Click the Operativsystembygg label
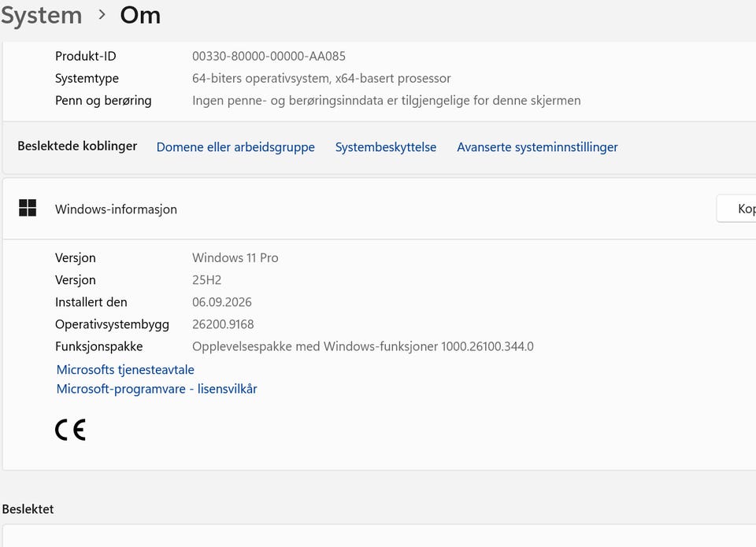The image size is (756, 547). [x=112, y=325]
